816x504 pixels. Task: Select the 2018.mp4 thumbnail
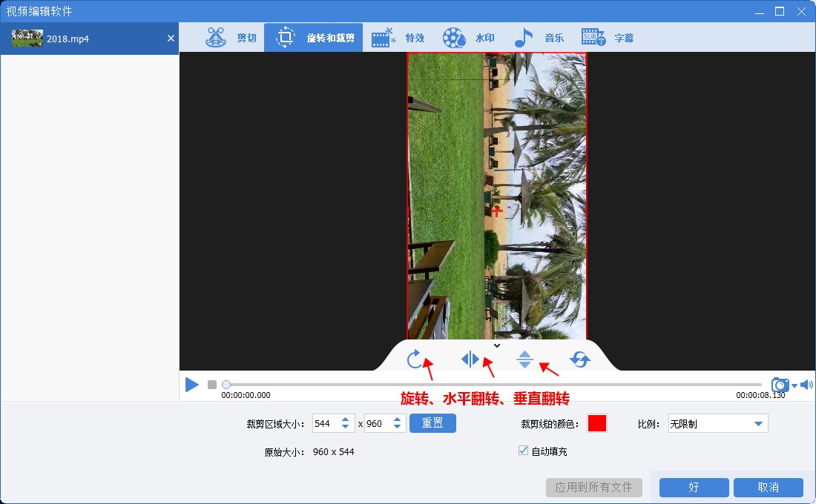27,38
